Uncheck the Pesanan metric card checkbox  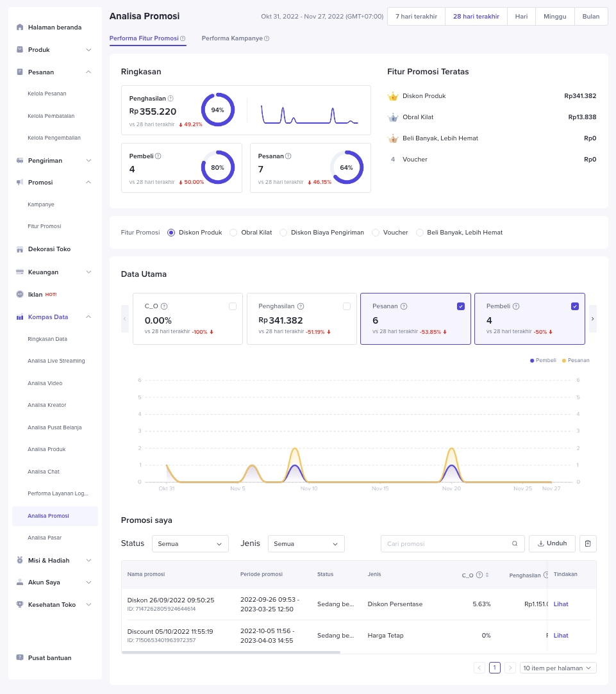coord(461,306)
